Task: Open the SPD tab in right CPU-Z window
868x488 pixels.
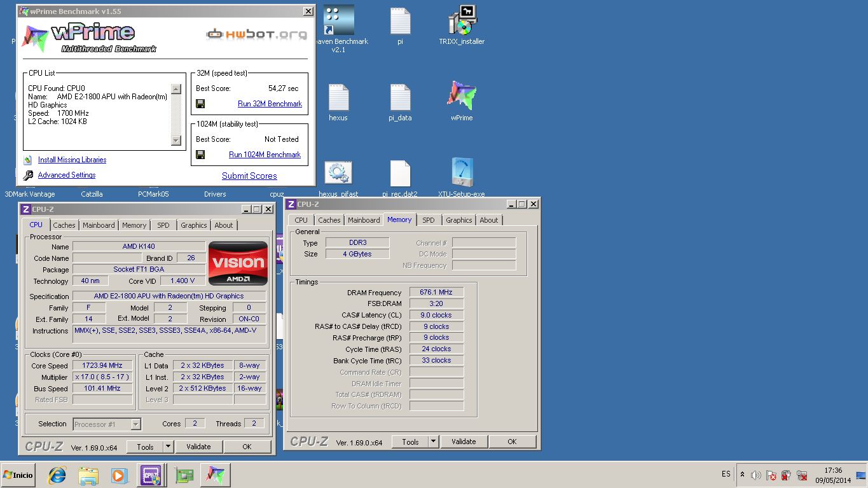Action: (429, 220)
